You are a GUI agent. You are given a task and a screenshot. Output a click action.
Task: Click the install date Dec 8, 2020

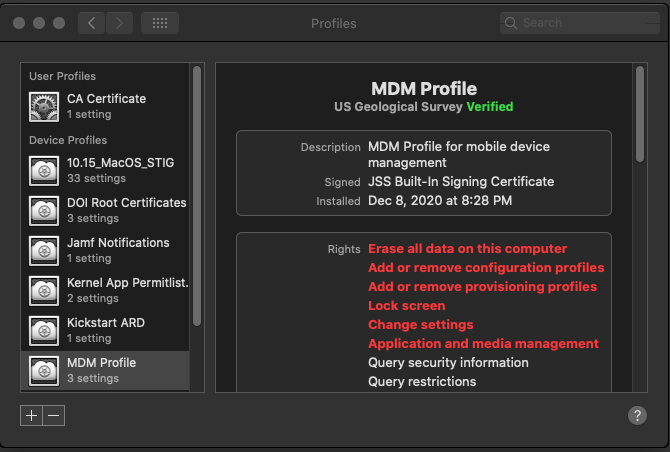point(440,200)
